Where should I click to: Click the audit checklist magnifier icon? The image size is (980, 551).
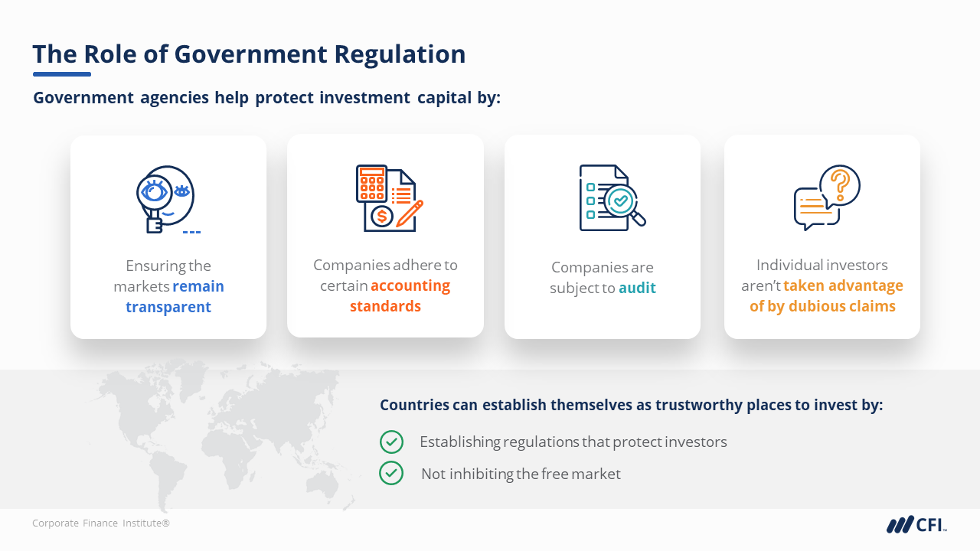tap(612, 197)
